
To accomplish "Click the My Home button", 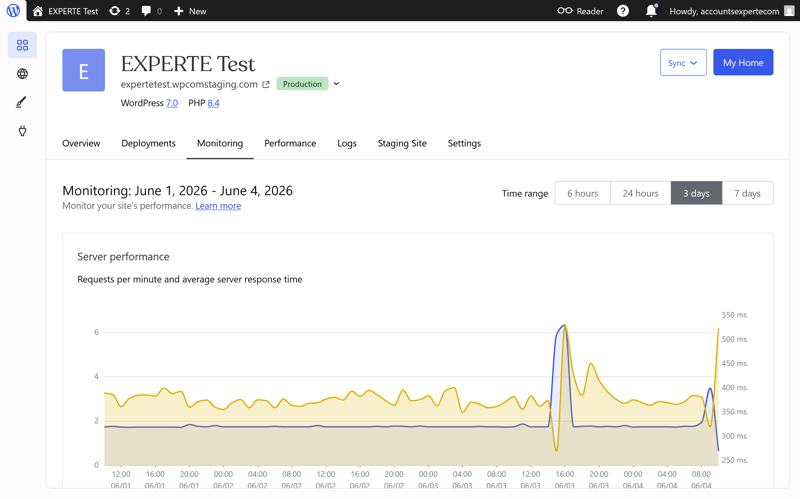I will tap(743, 62).
